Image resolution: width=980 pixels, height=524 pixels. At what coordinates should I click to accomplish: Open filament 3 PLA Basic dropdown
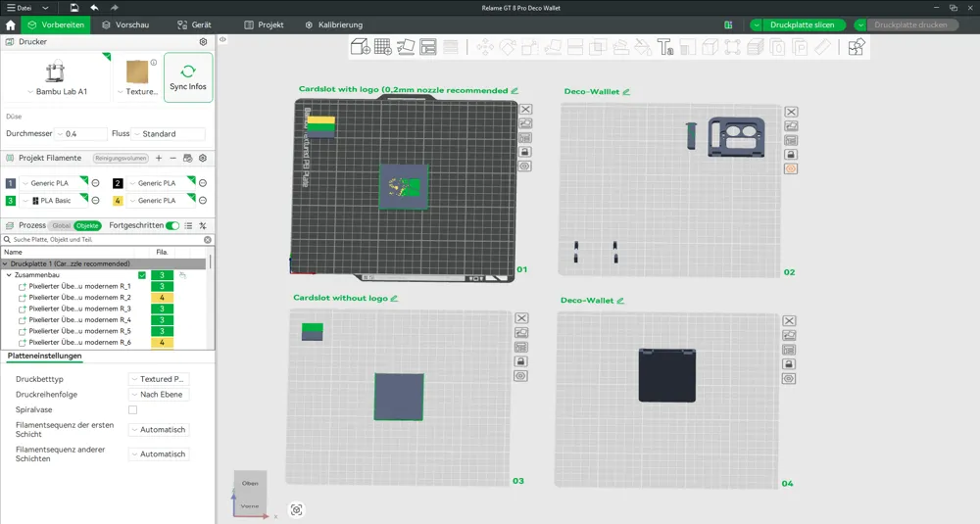click(x=55, y=201)
